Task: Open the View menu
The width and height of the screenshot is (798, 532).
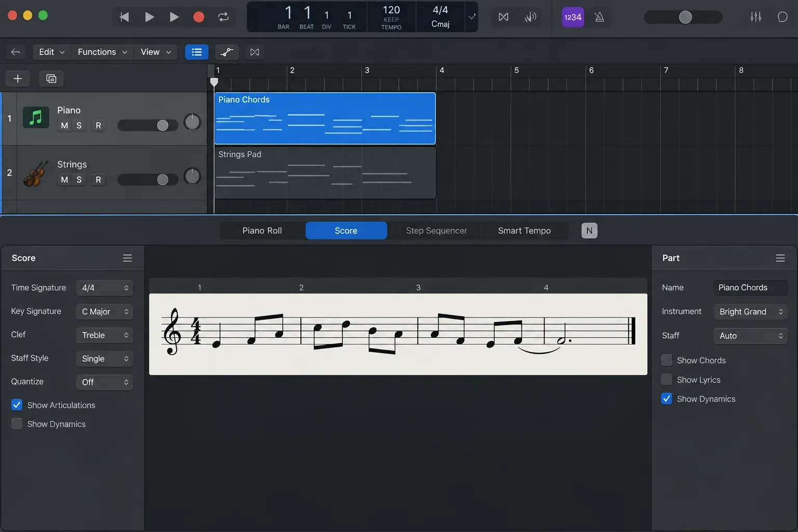Action: [156, 52]
